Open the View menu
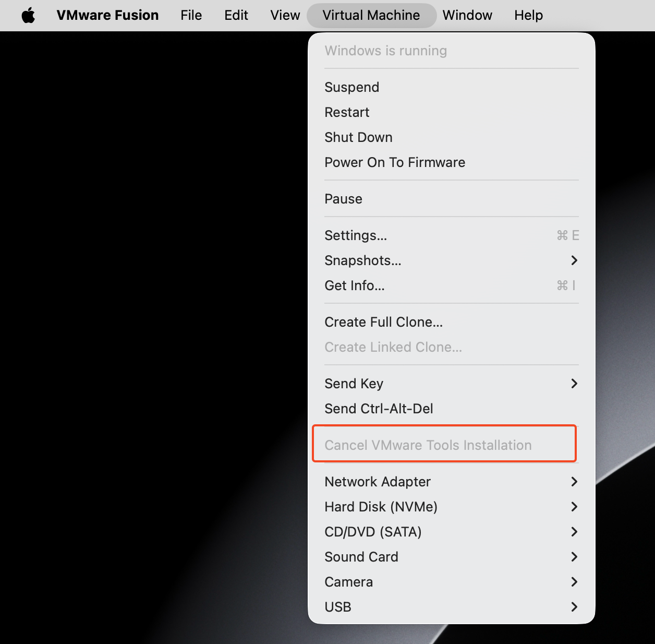Image resolution: width=655 pixels, height=644 pixels. (x=285, y=16)
